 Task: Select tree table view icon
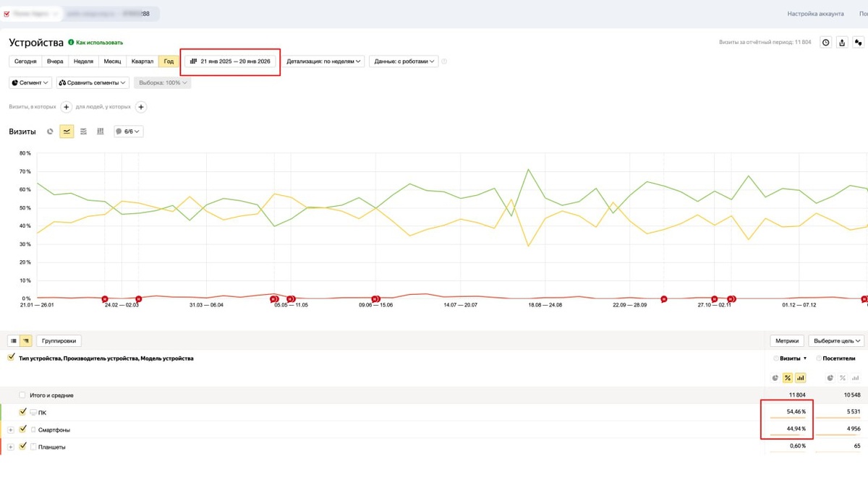point(25,340)
